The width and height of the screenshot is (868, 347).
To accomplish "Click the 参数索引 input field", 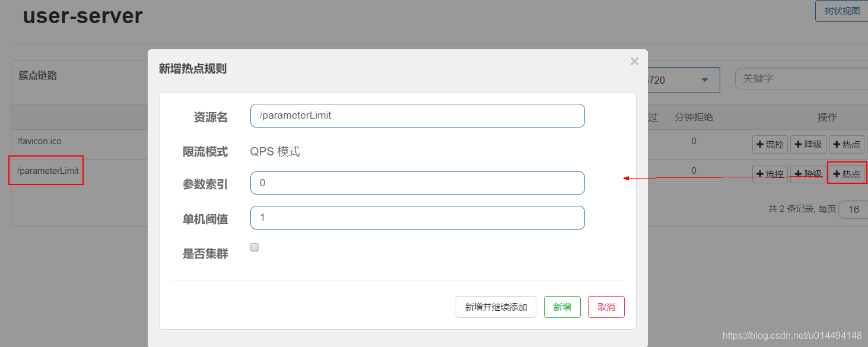I will coord(417,183).
